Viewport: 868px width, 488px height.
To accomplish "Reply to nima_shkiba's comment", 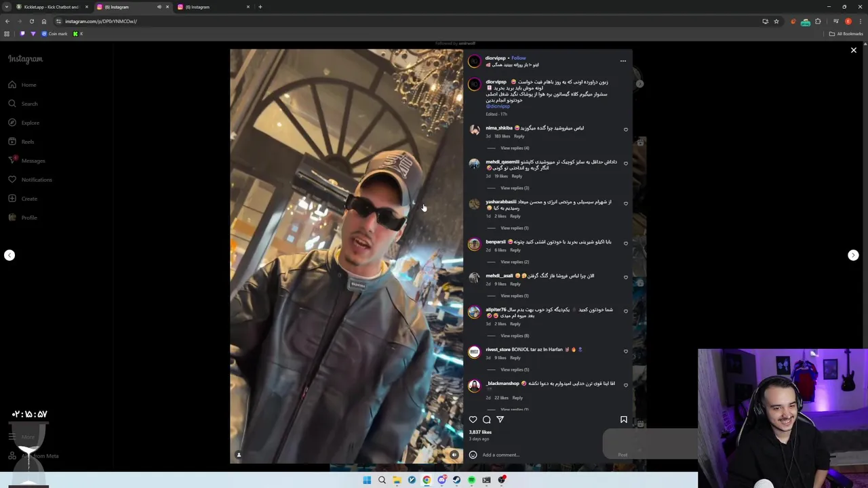I will pyautogui.click(x=519, y=136).
